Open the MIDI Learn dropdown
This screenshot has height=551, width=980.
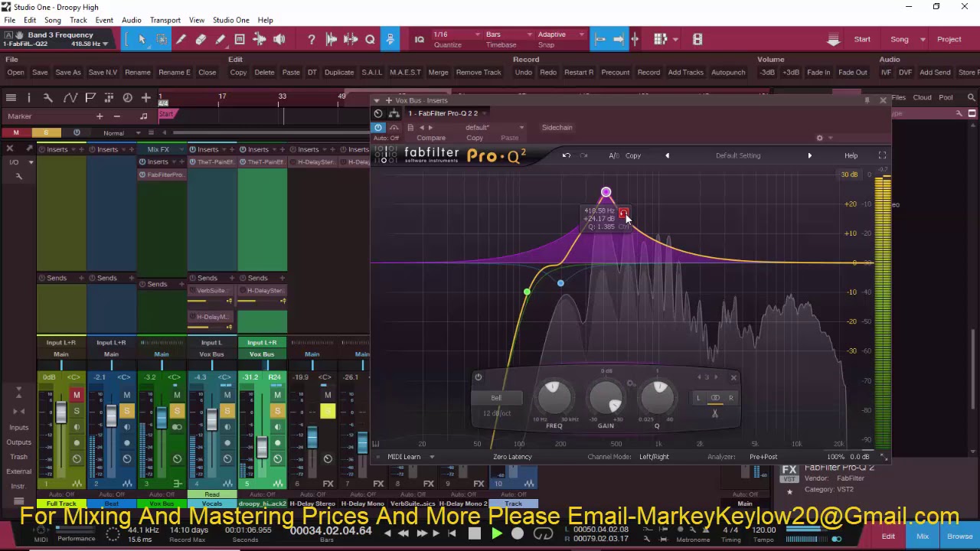click(x=411, y=457)
